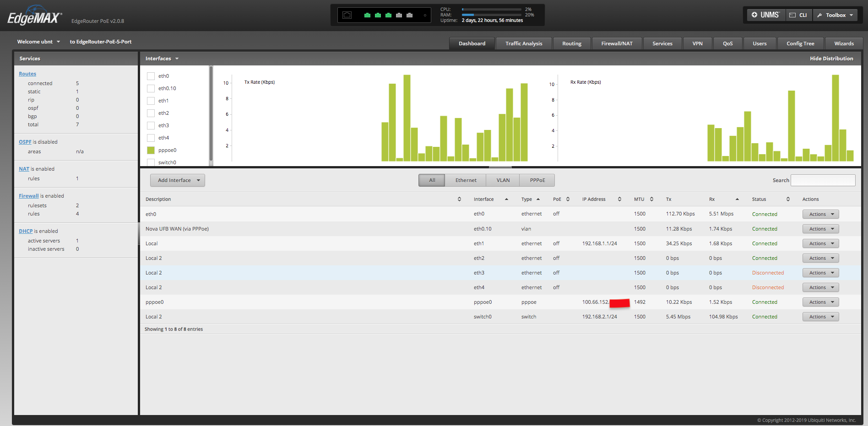868x426 pixels.
Task: Enable eth2 in distribution chart
Action: (151, 113)
